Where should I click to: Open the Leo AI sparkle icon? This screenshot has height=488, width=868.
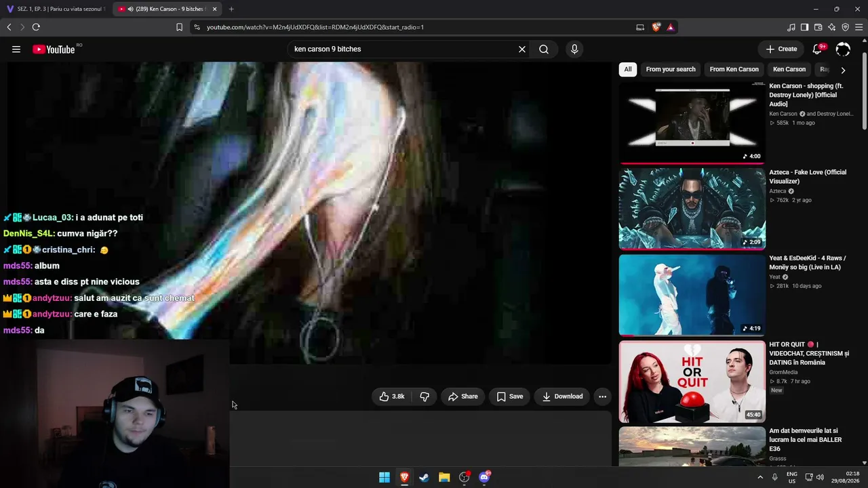[831, 27]
